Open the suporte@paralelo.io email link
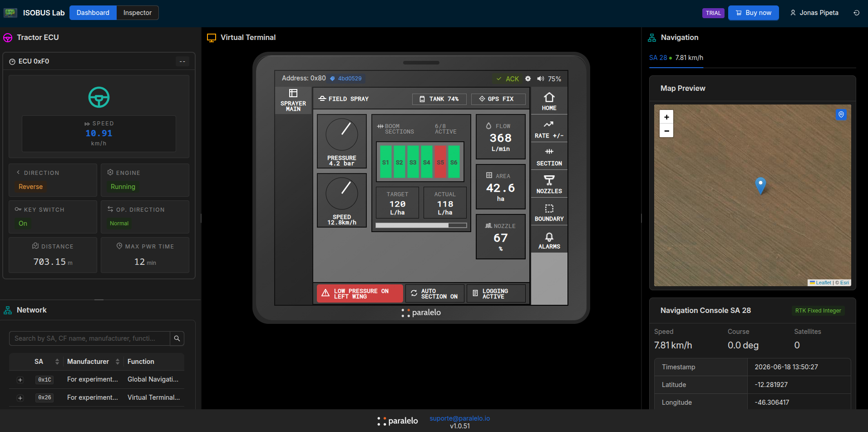The image size is (868, 432). 460,418
